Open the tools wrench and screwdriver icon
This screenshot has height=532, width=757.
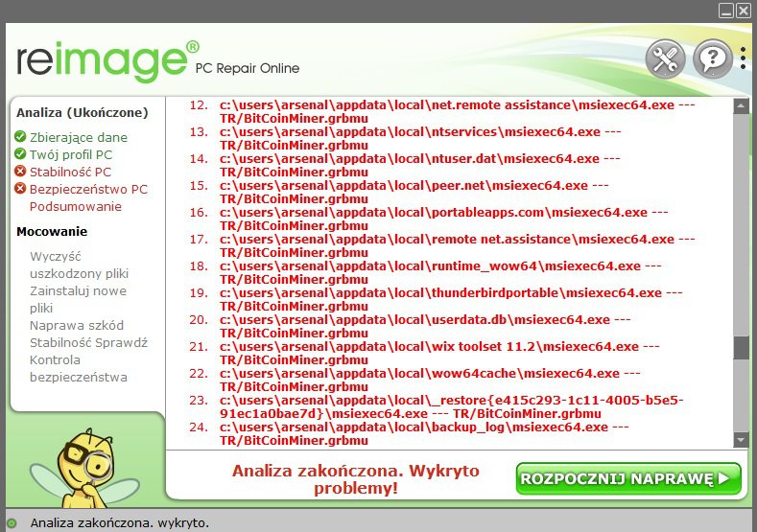(665, 58)
